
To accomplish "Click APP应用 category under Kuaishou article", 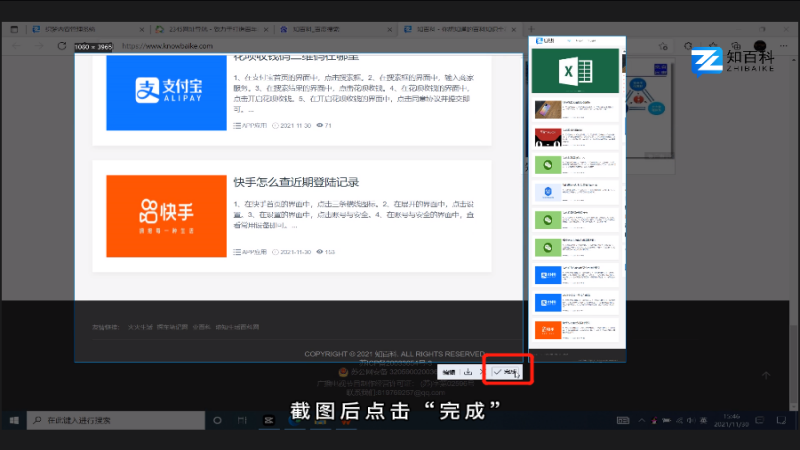I will (x=250, y=252).
